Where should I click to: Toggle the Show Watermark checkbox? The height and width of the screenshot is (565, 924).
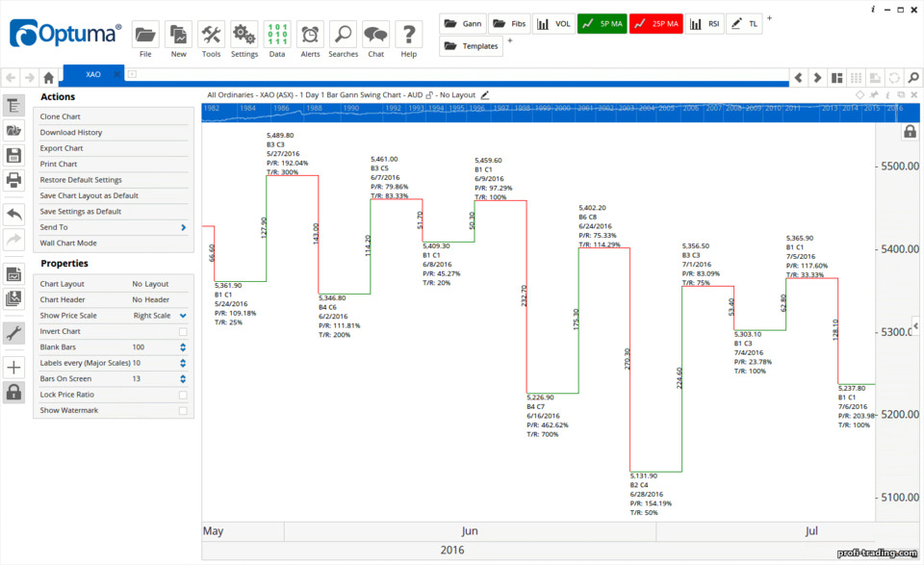pos(183,411)
